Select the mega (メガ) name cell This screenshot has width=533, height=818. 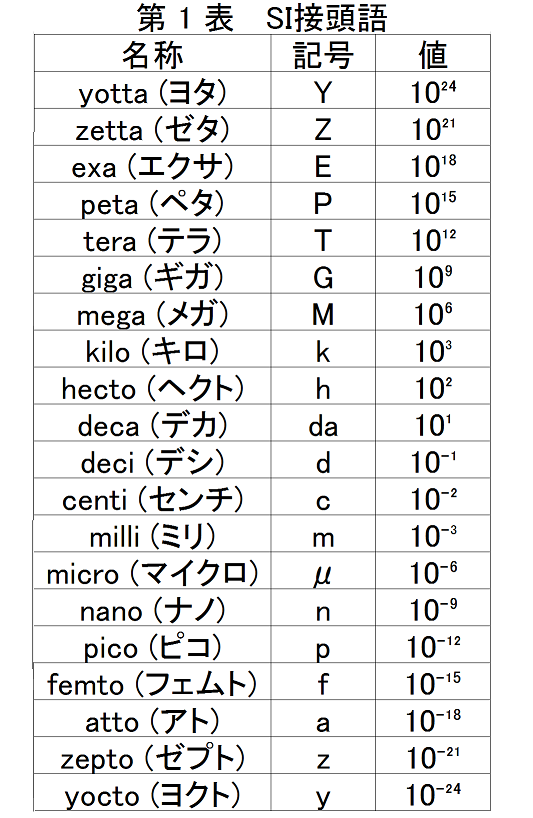[x=152, y=312]
